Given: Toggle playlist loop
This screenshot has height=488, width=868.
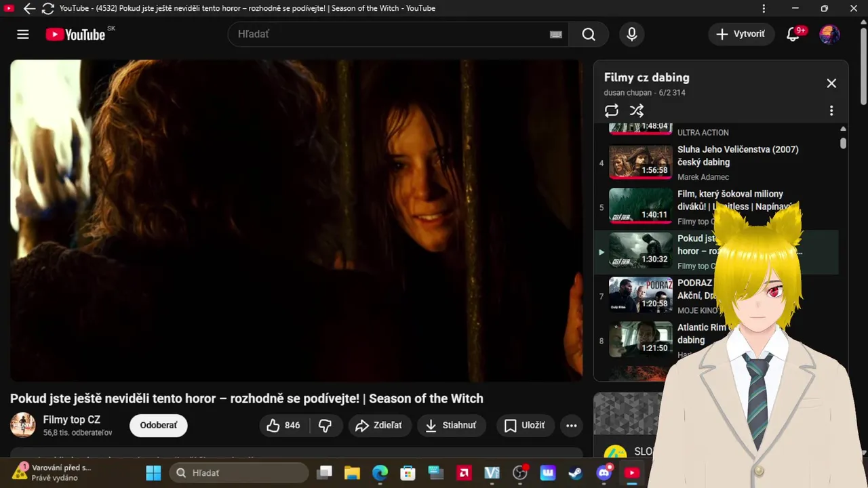Looking at the screenshot, I should coord(612,110).
